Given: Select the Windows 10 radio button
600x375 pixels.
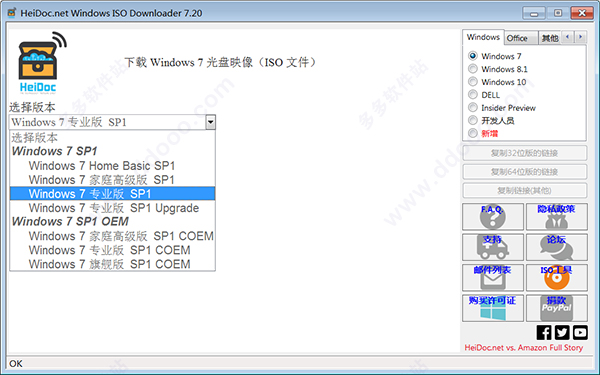Looking at the screenshot, I should click(473, 82).
